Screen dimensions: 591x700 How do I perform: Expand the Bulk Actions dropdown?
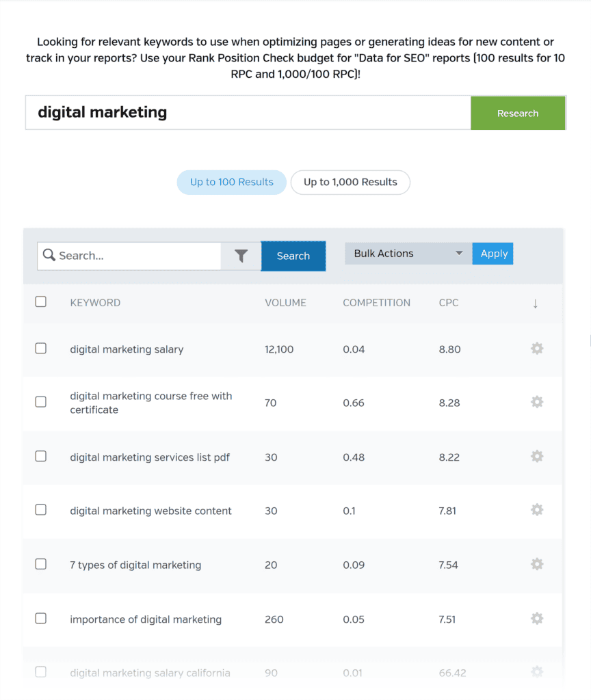coord(408,254)
